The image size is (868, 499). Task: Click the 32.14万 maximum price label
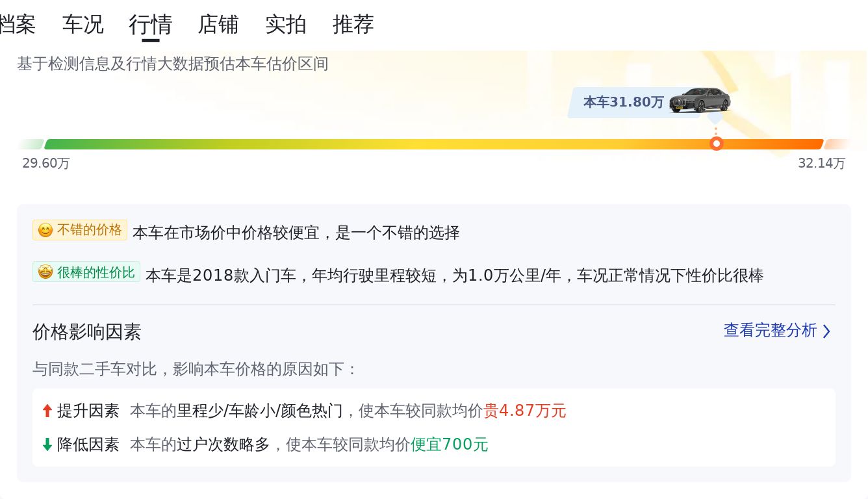pos(822,163)
